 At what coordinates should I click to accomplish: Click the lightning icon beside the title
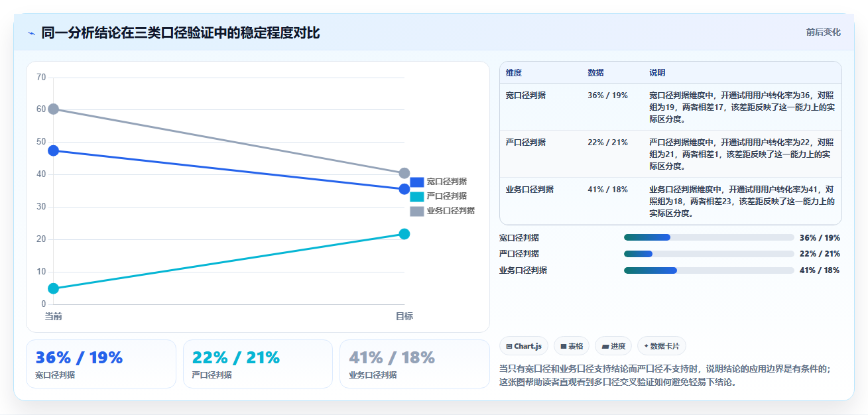(x=31, y=33)
